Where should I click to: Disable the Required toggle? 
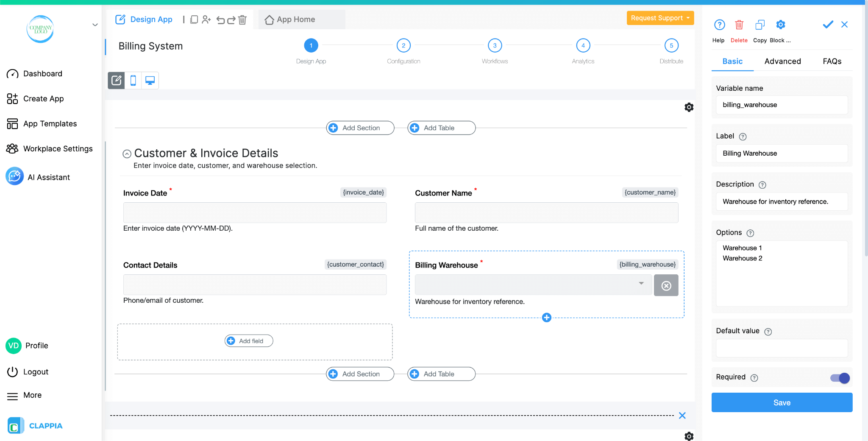point(839,378)
